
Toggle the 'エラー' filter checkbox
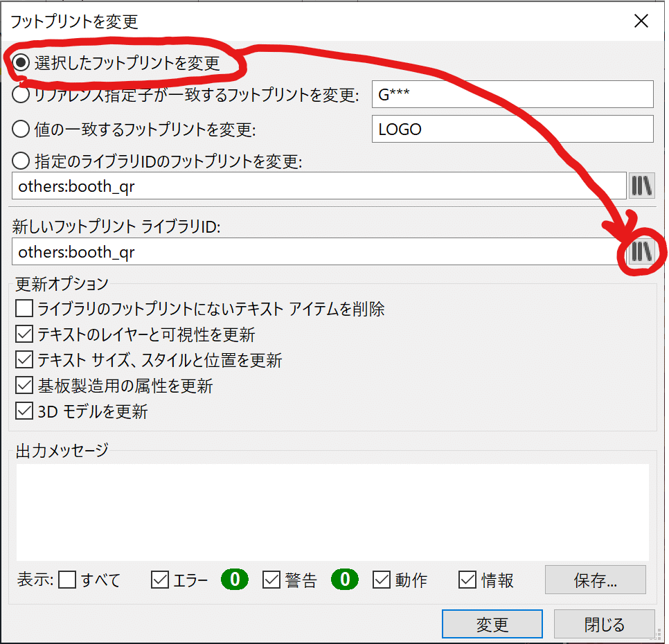(159, 580)
